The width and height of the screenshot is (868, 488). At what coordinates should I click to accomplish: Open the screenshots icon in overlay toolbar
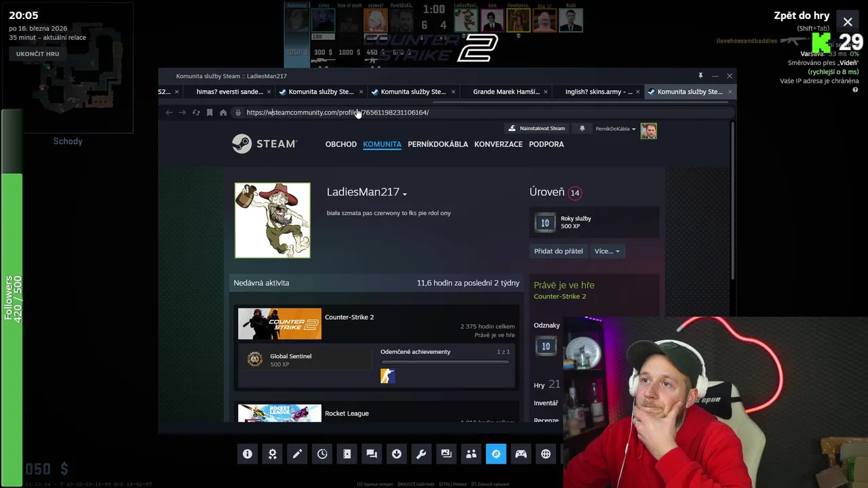click(x=446, y=454)
